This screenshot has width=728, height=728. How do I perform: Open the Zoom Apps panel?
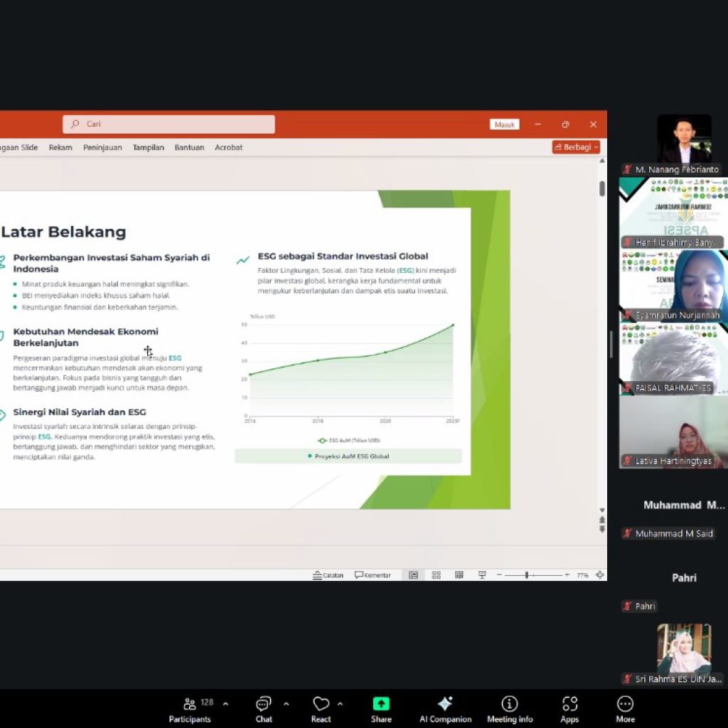[x=569, y=708]
